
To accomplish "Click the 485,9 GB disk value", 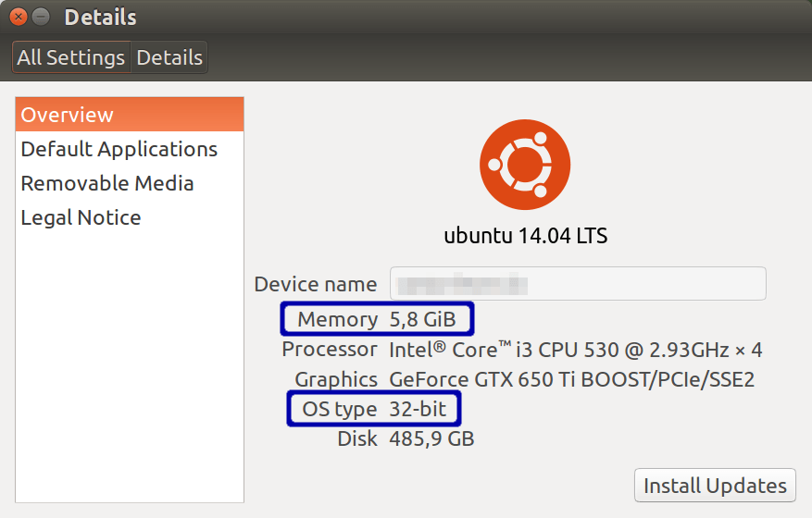I will point(431,438).
